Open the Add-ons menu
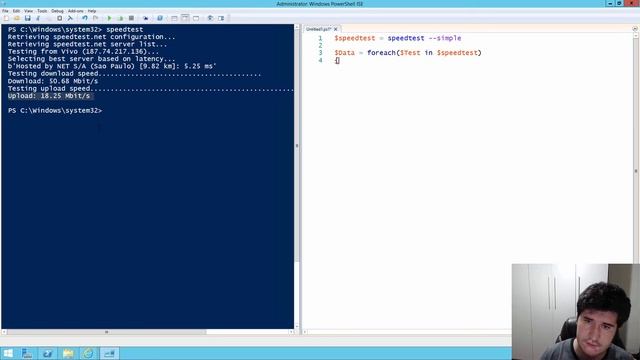The width and height of the screenshot is (640, 360). [x=76, y=11]
